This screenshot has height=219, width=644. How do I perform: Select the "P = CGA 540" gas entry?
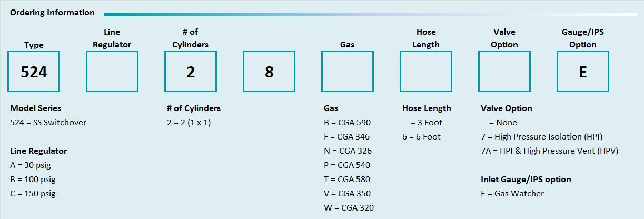point(348,165)
